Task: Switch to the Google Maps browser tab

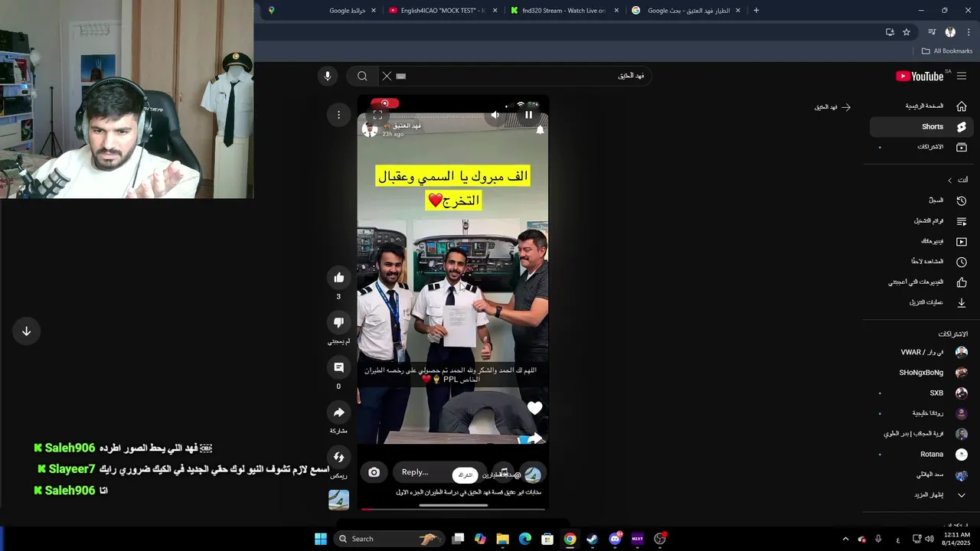Action: 322,11
